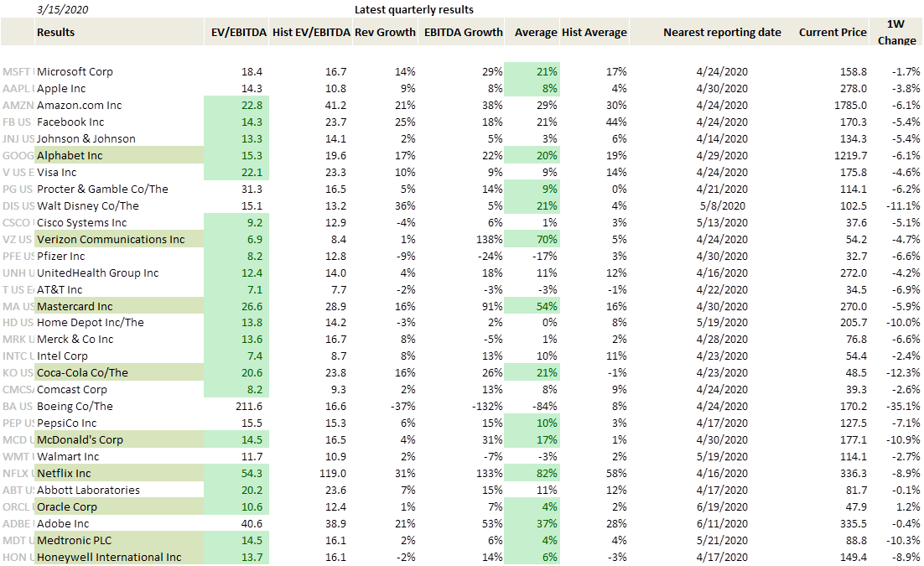
Task: Select Pfizer's EBITDA Growth value -24%
Action: (490, 257)
